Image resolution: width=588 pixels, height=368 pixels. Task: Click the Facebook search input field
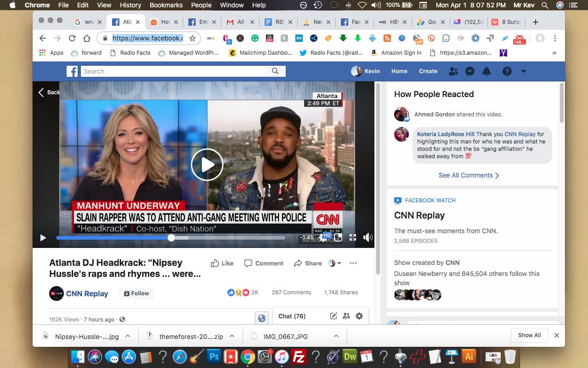pos(173,71)
